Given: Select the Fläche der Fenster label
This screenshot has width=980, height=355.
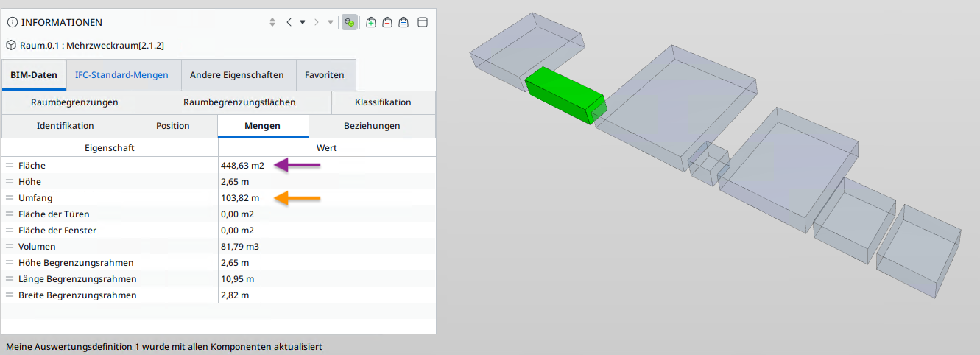Looking at the screenshot, I should (57, 231).
